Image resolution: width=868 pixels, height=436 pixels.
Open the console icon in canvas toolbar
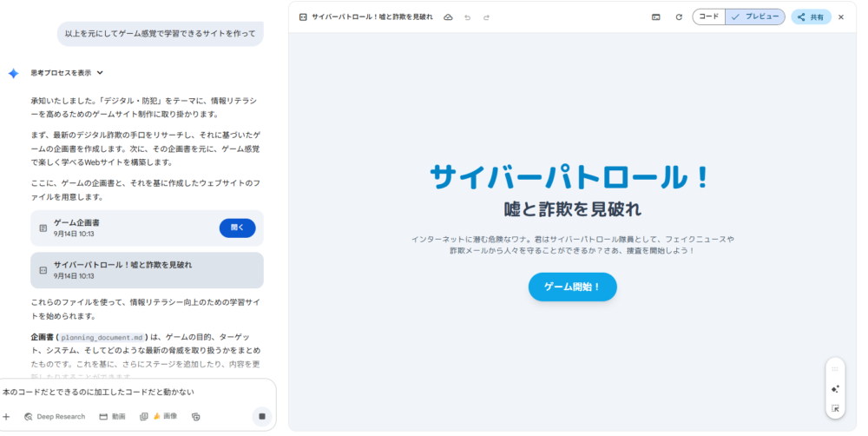pyautogui.click(x=656, y=17)
